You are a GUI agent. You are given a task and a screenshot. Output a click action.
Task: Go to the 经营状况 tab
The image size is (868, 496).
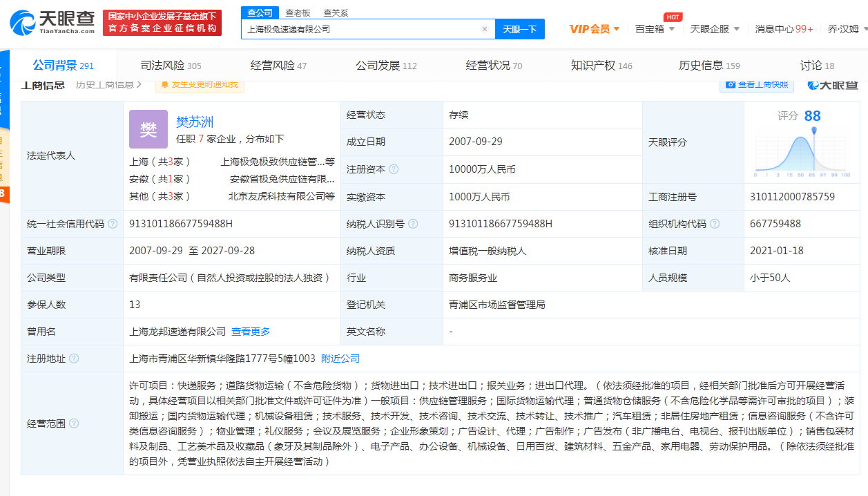(x=494, y=66)
